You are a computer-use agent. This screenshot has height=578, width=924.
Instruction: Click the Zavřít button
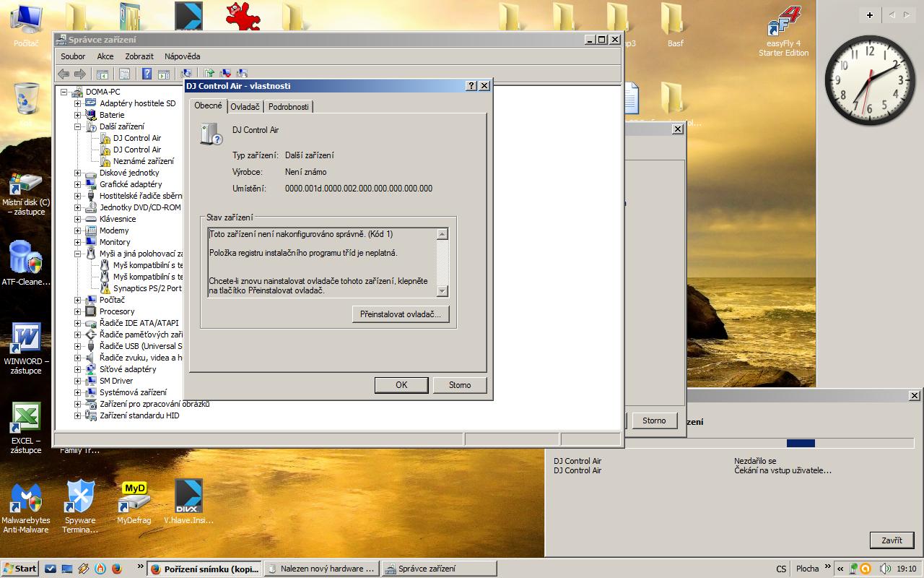click(x=892, y=540)
